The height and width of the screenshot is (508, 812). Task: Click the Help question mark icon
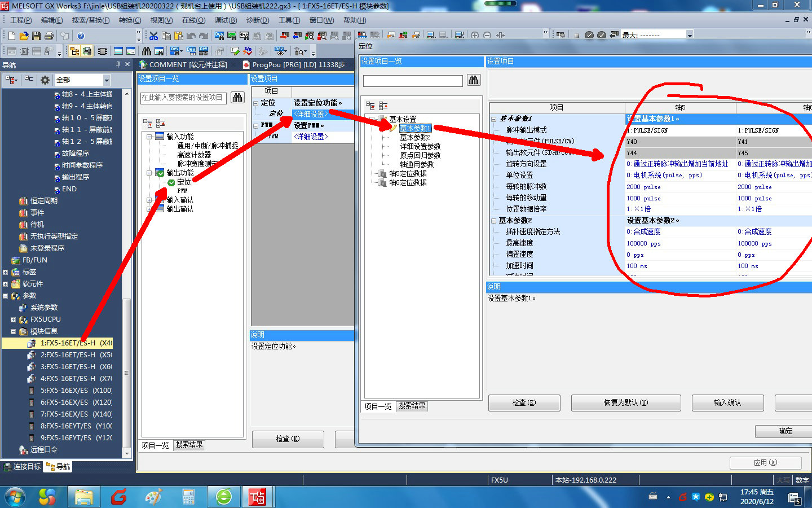(81, 36)
